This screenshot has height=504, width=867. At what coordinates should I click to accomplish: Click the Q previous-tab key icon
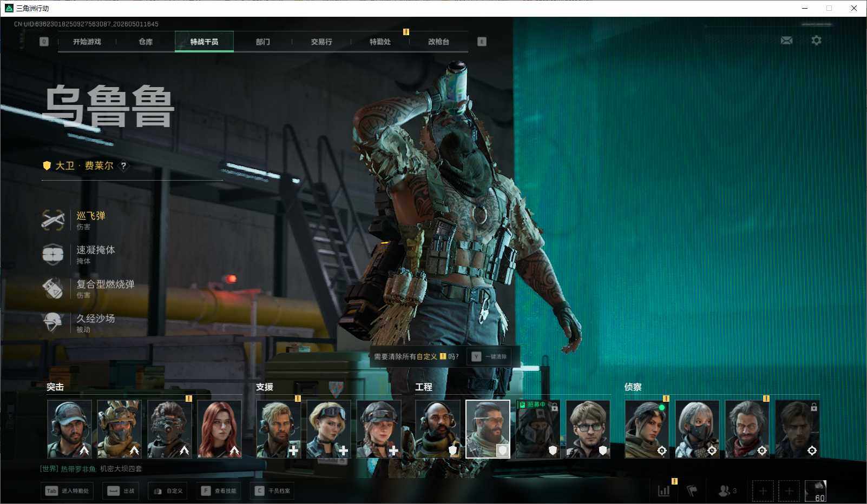44,42
